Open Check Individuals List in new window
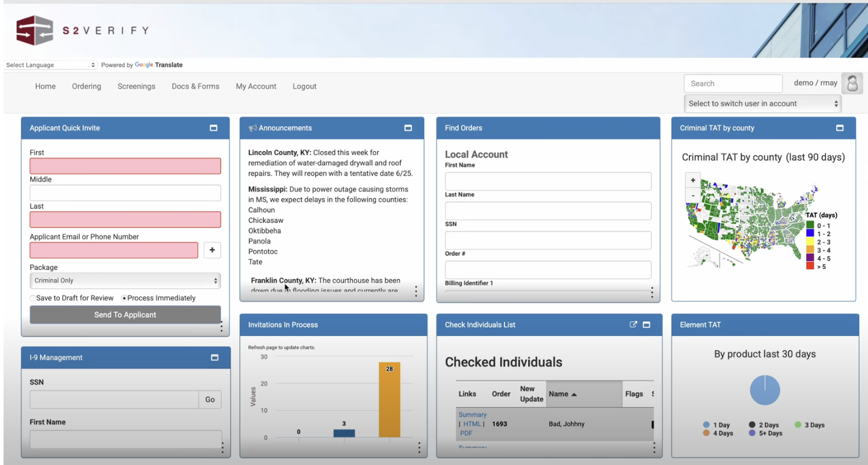Viewport: 868px width, 465px height. pos(633,324)
